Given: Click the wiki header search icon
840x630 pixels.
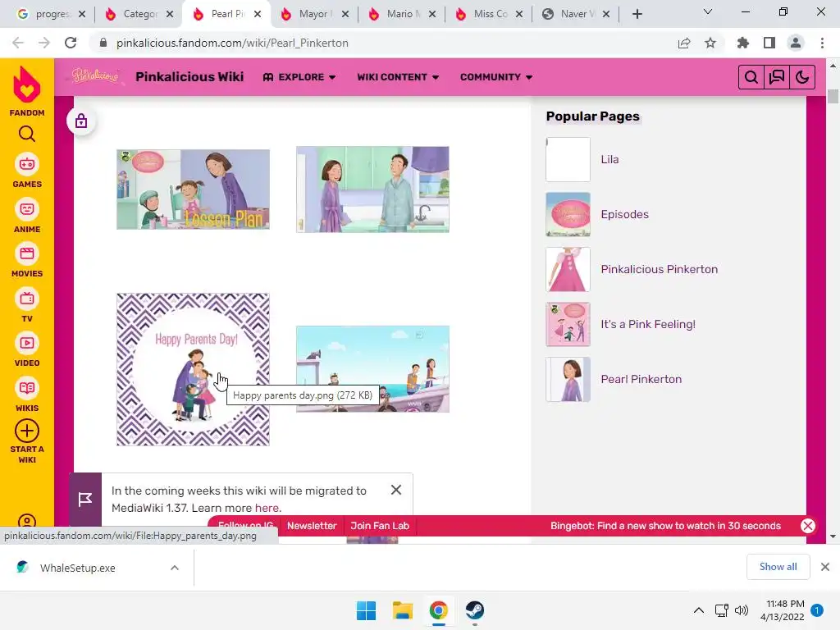Looking at the screenshot, I should [751, 77].
